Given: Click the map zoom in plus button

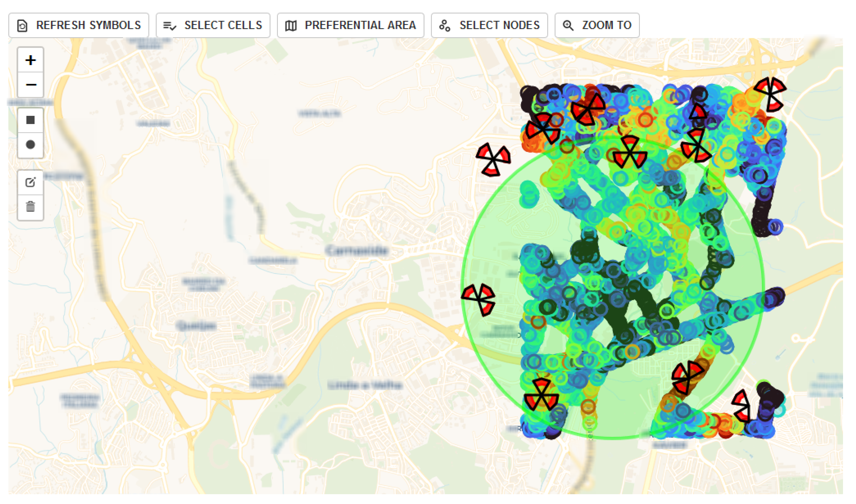Looking at the screenshot, I should (30, 60).
